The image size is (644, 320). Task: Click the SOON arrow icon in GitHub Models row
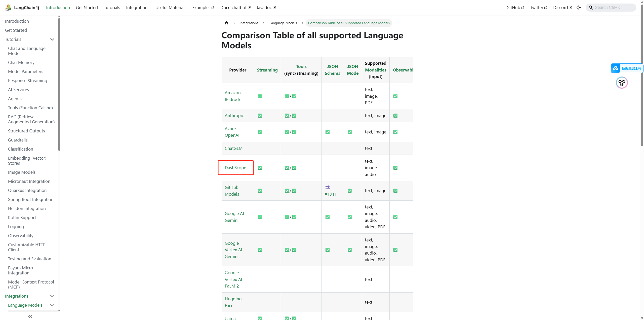(x=327, y=187)
